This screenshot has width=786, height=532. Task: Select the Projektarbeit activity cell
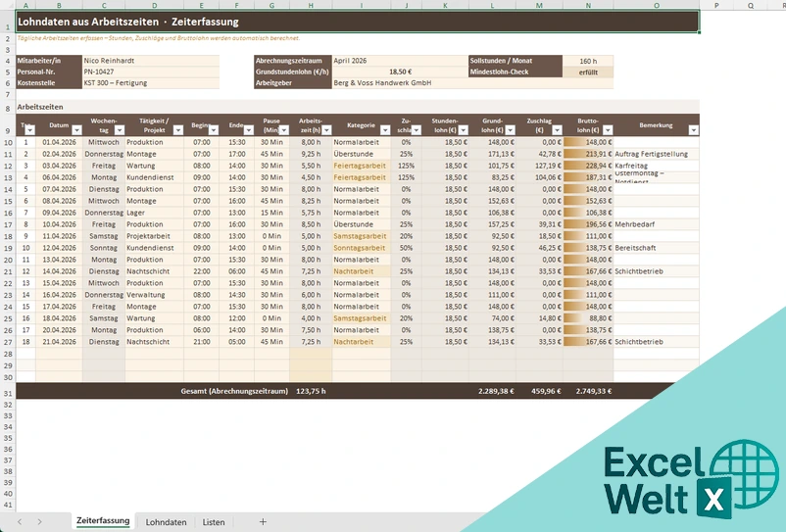point(154,236)
